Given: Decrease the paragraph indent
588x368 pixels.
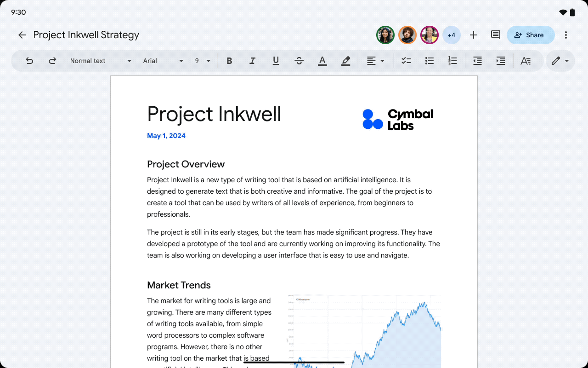Looking at the screenshot, I should pos(477,61).
